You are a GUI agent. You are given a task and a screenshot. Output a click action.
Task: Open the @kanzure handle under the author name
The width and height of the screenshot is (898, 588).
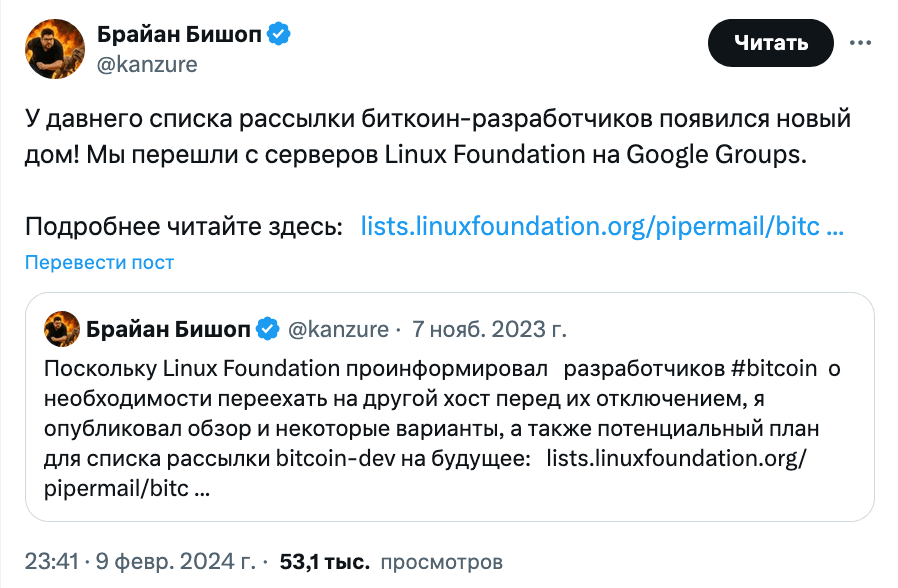point(147,64)
